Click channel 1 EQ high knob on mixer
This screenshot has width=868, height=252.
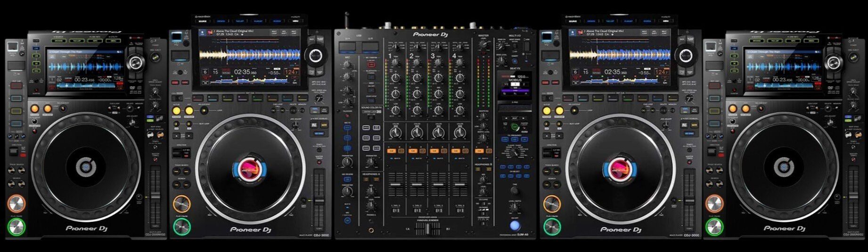click(x=395, y=78)
